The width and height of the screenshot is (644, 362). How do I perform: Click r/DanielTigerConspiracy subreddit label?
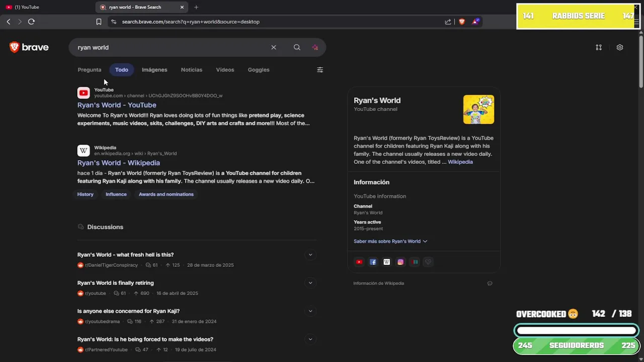pyautogui.click(x=111, y=265)
